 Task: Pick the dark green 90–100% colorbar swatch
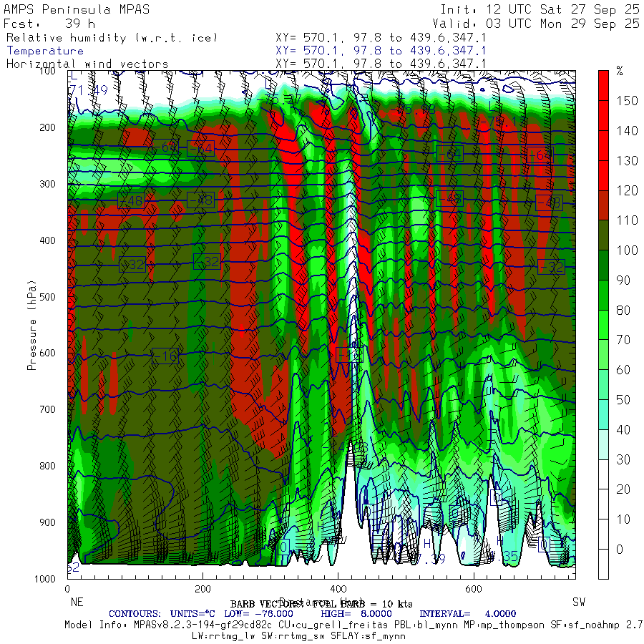coord(603,265)
